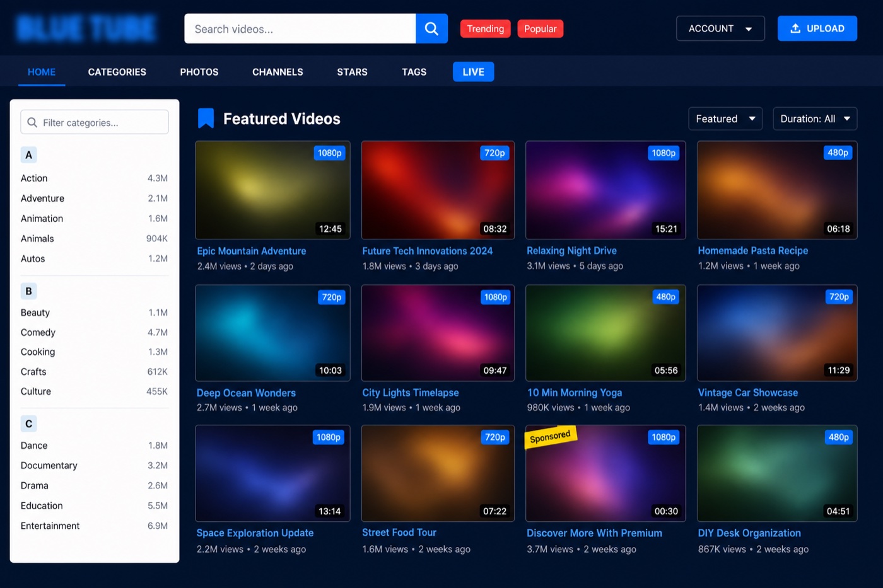Click the 1080p badge on Epic Mountain Adventure
This screenshot has height=588, width=883.
point(329,153)
